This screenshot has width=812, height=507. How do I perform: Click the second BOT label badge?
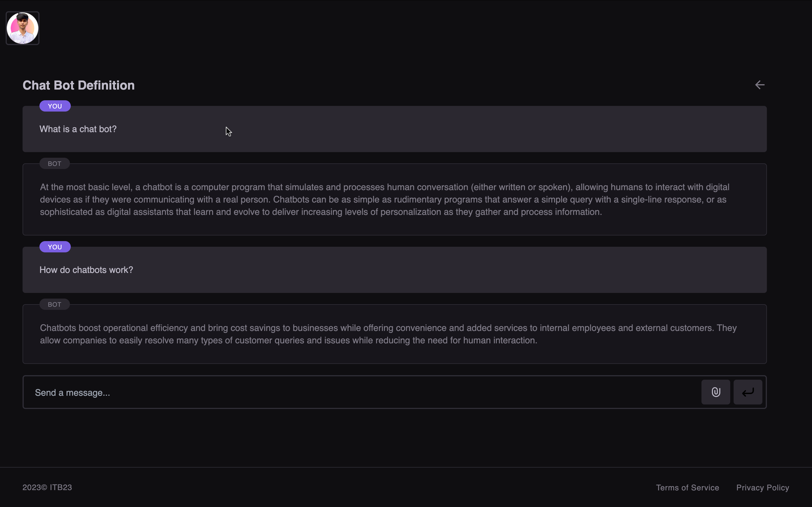54,304
